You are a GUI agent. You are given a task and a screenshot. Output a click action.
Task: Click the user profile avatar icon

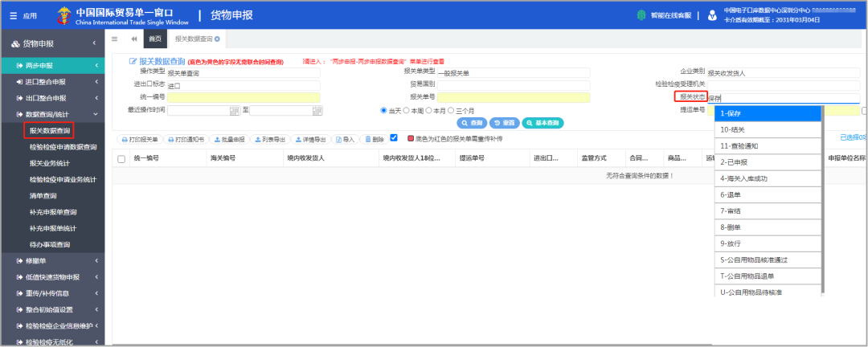[x=712, y=15]
